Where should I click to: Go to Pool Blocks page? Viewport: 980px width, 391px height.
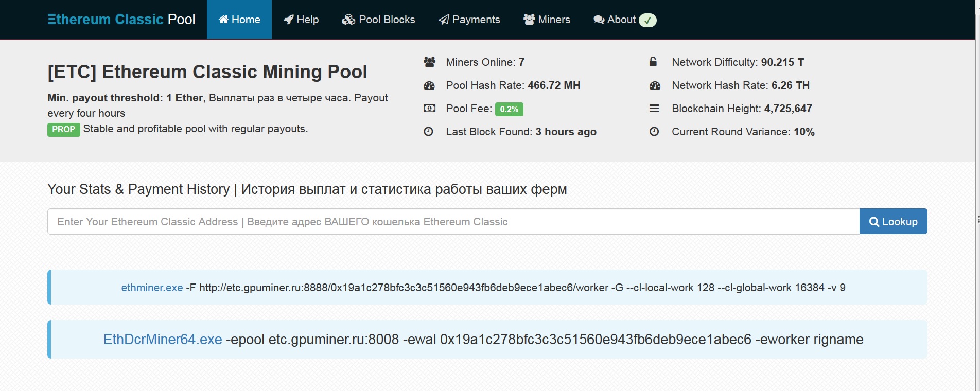pos(378,20)
